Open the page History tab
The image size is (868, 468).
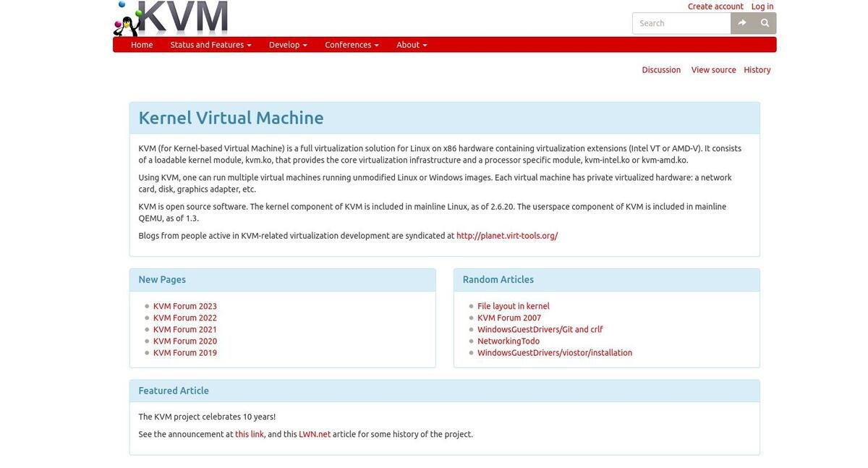click(757, 68)
